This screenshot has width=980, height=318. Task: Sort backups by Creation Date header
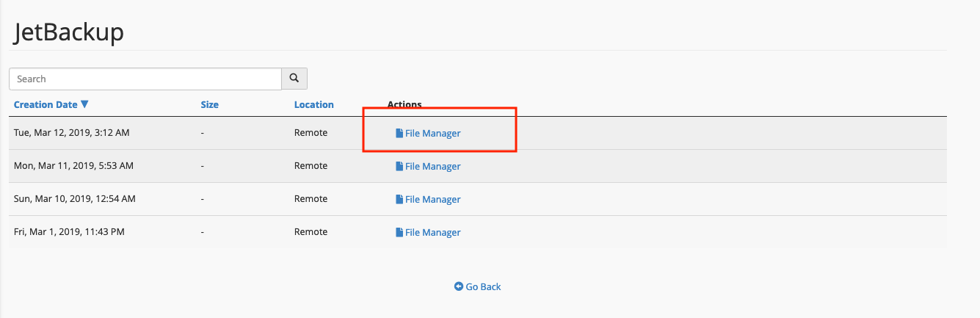point(46,104)
